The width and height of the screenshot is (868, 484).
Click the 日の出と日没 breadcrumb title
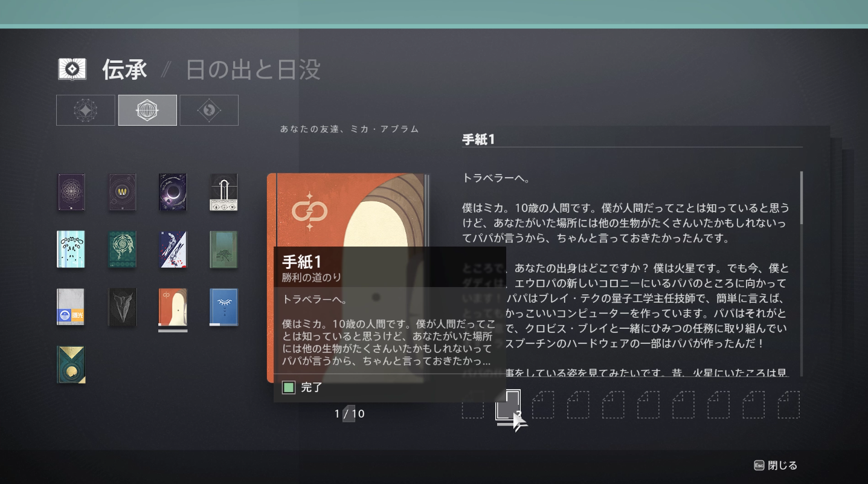click(x=252, y=70)
